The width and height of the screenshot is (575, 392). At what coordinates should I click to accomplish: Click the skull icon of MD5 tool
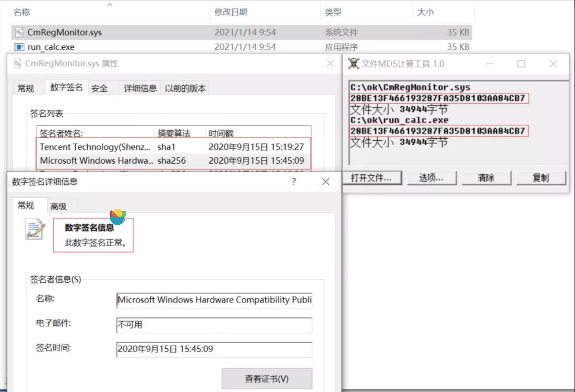tap(354, 64)
